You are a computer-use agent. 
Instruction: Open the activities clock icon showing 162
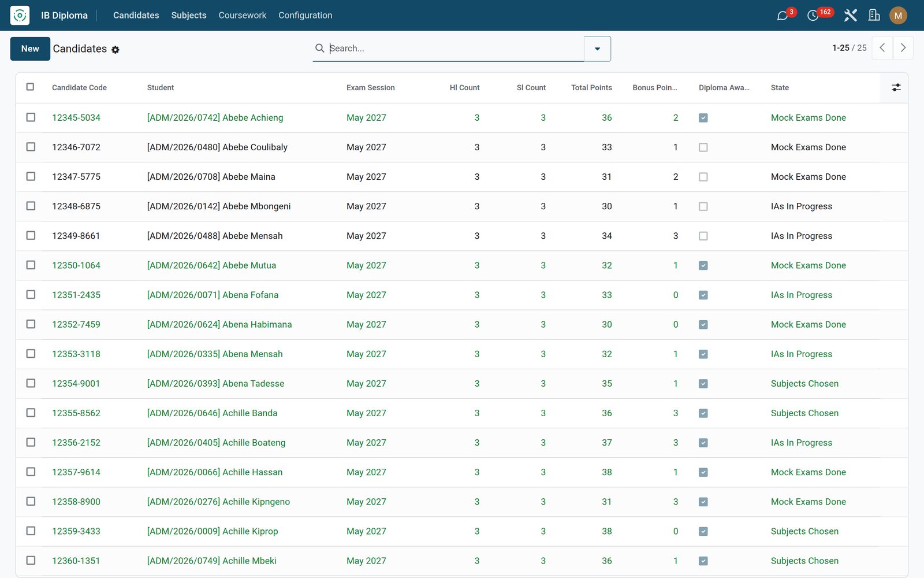coord(813,16)
